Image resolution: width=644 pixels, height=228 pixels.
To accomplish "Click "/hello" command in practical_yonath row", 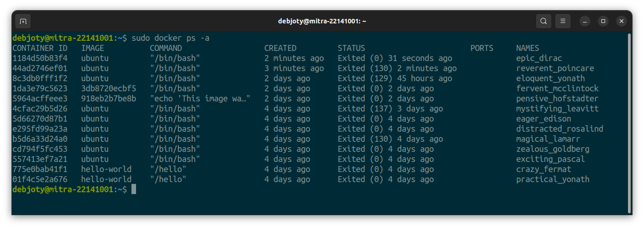I will 168,179.
